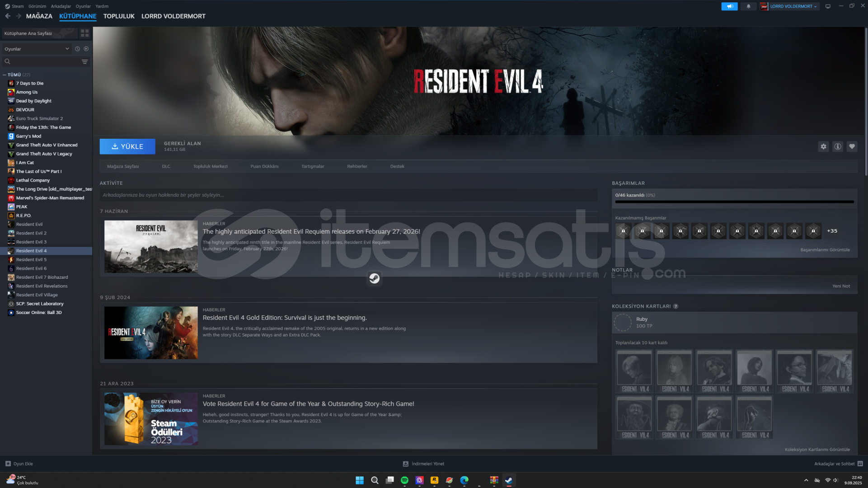
Task: Open Windows Start menu
Action: point(360,480)
